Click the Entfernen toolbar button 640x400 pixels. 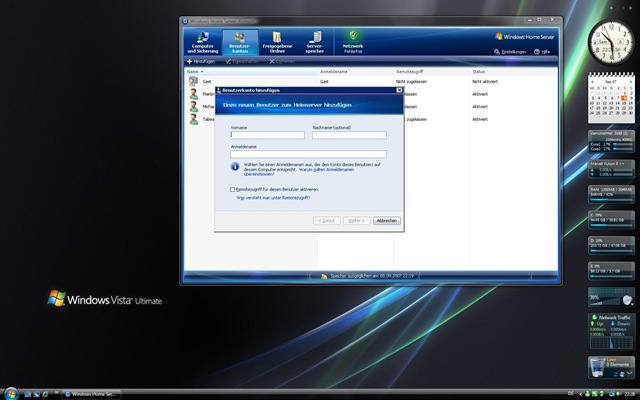coord(282,61)
